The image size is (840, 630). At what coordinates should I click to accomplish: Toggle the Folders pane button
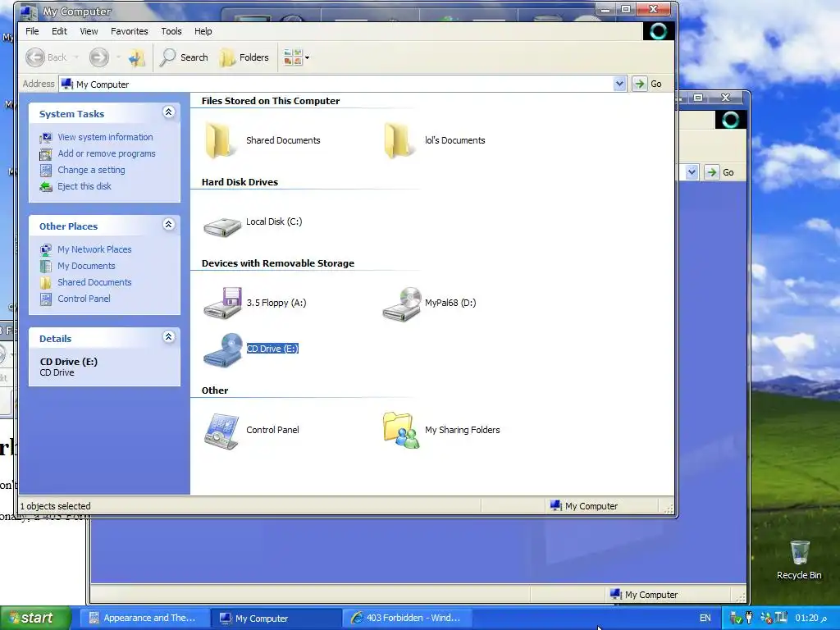(x=244, y=57)
